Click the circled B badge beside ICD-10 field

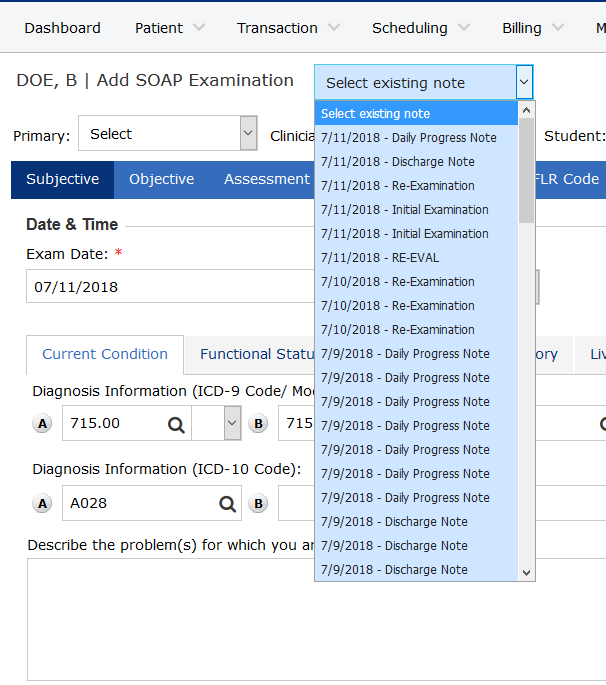pos(259,504)
